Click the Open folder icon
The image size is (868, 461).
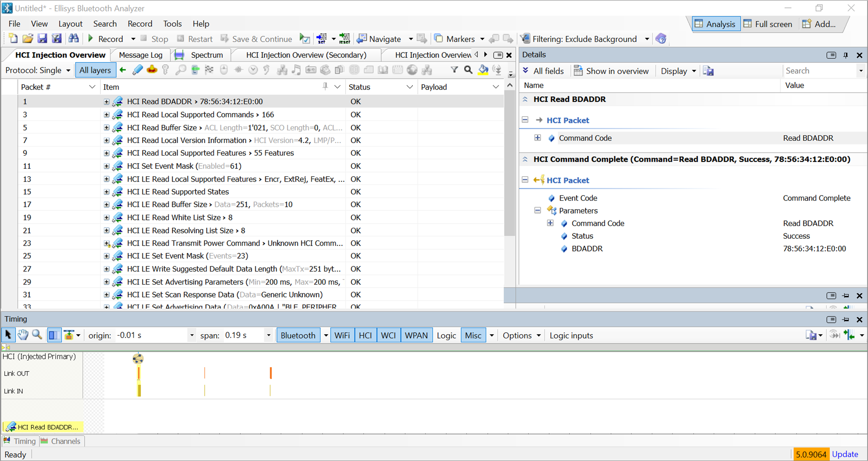click(27, 39)
